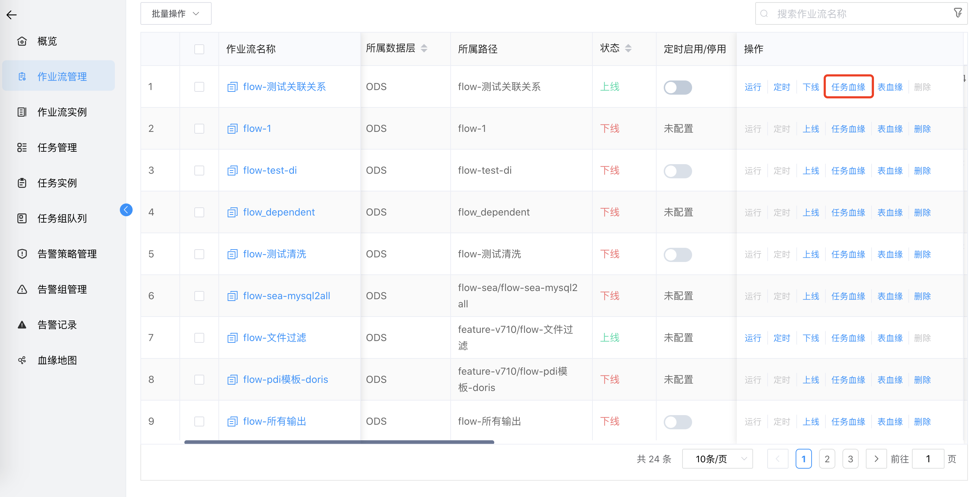Image resolution: width=980 pixels, height=497 pixels.
Task: Click the 概览 home icon
Action: (x=22, y=41)
